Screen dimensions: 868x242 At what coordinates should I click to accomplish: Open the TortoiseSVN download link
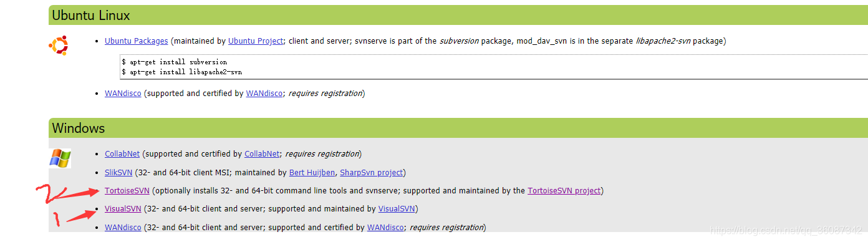[127, 191]
